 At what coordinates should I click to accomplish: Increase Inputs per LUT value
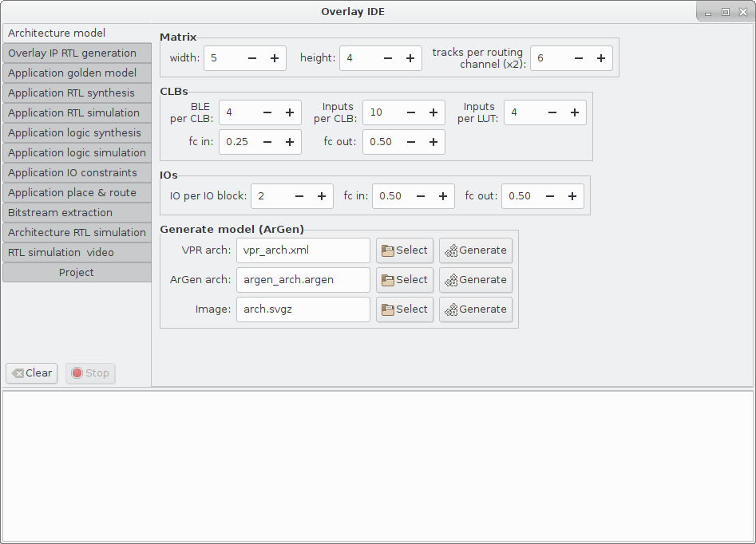pos(575,112)
